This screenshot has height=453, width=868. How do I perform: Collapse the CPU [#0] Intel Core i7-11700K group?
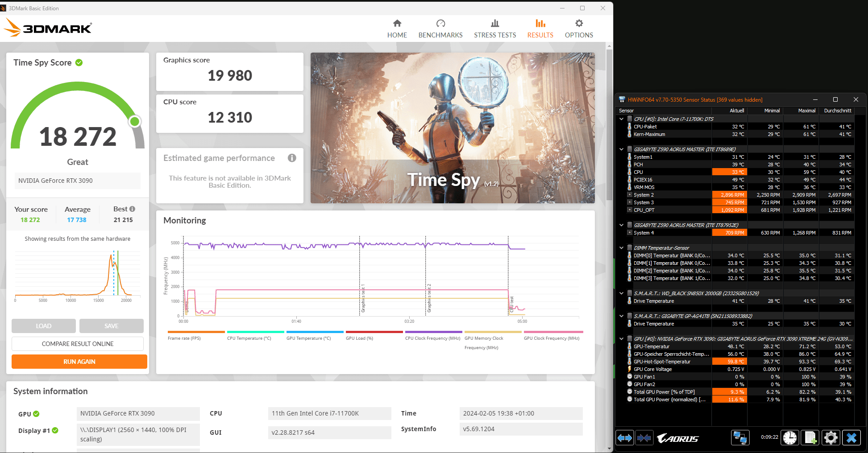[621, 119]
